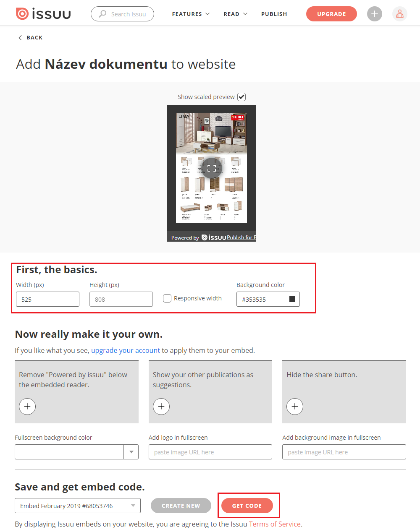Expand the Features menu
Viewport: 420px width, 532px height.
(x=191, y=14)
